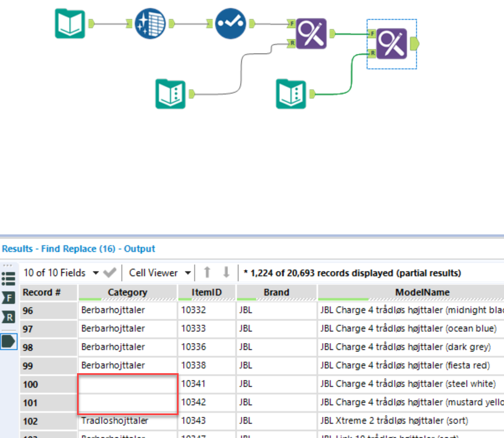Image resolution: width=504 pixels, height=438 pixels.
Task: Click the lower-left Text Input tool
Action: [170, 93]
